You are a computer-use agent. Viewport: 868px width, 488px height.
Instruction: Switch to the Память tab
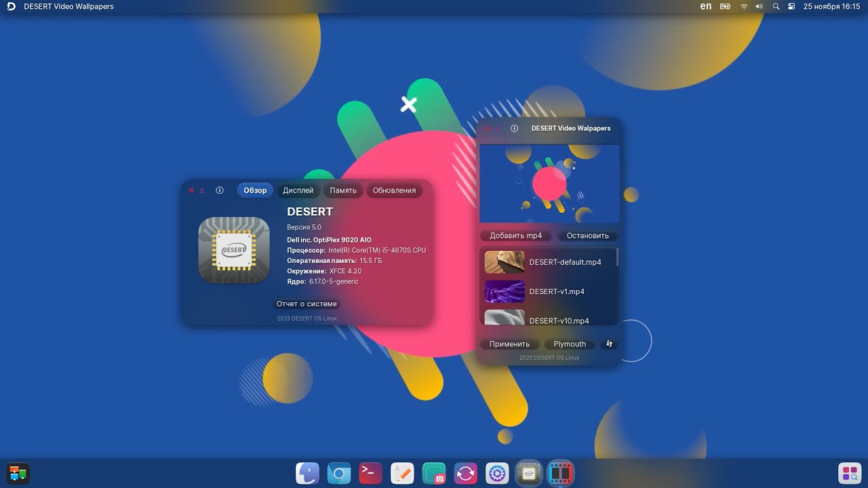pyautogui.click(x=343, y=190)
